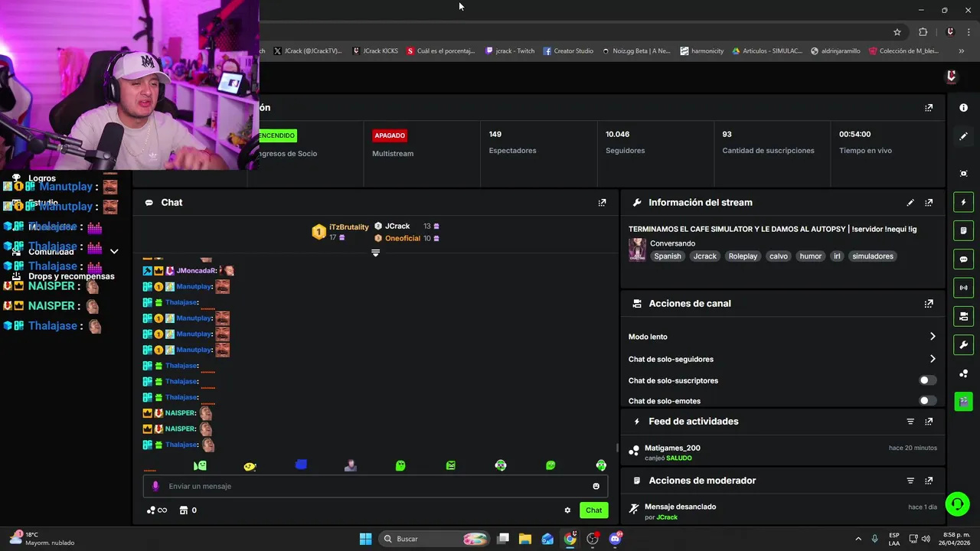Image resolution: width=980 pixels, height=551 pixels.
Task: Pop out the Acciones de moderador panel
Action: point(929,481)
